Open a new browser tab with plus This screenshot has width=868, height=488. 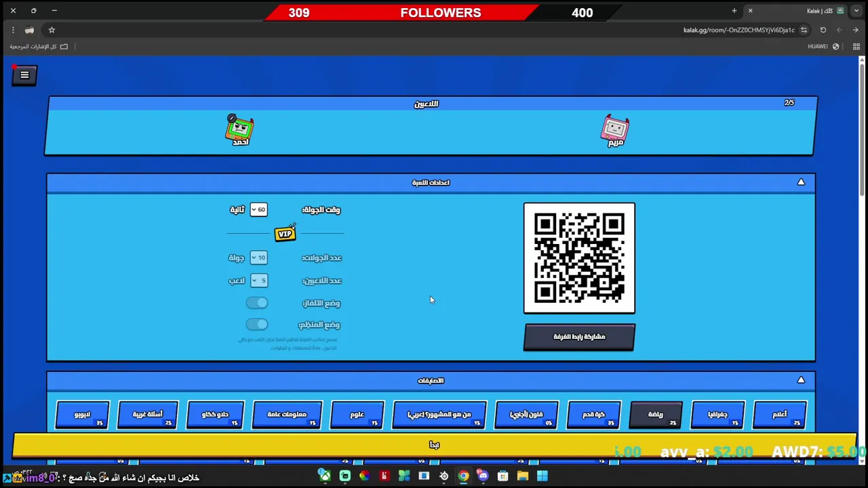click(734, 11)
